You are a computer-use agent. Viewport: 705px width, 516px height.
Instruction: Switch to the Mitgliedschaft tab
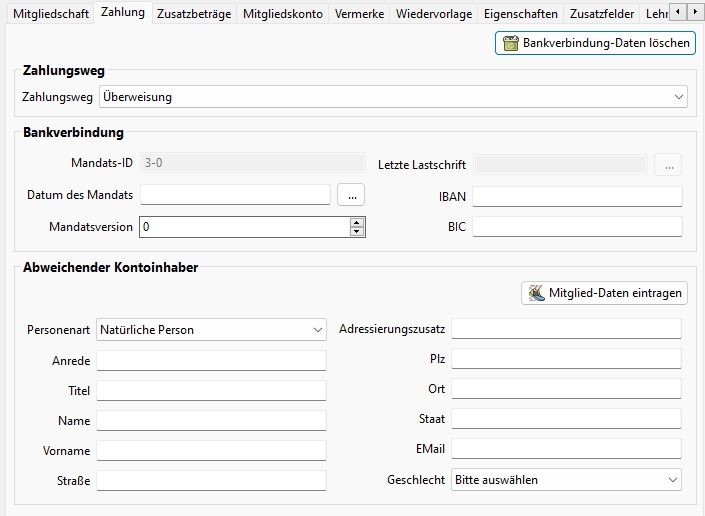[x=50, y=14]
